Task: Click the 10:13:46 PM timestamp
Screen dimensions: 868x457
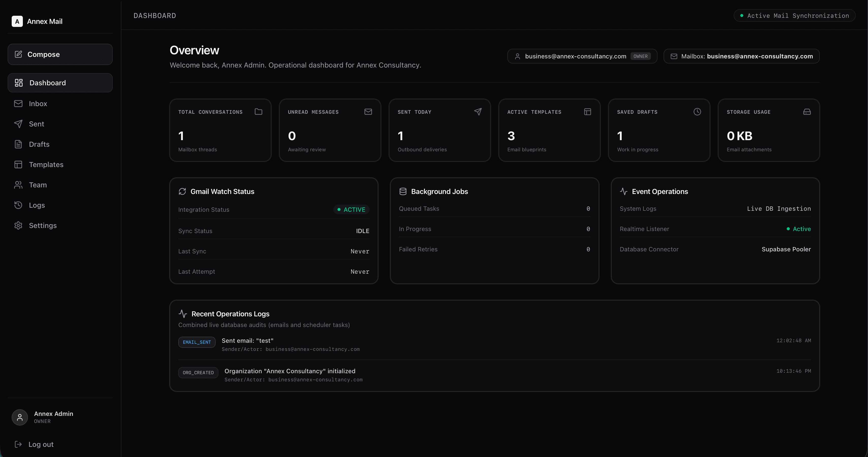Action: click(794, 371)
